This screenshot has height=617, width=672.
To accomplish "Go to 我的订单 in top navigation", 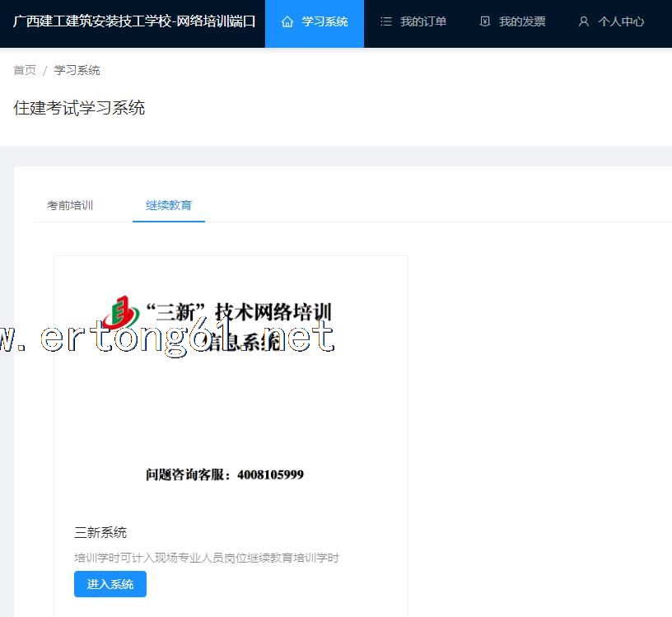I will [x=423, y=22].
